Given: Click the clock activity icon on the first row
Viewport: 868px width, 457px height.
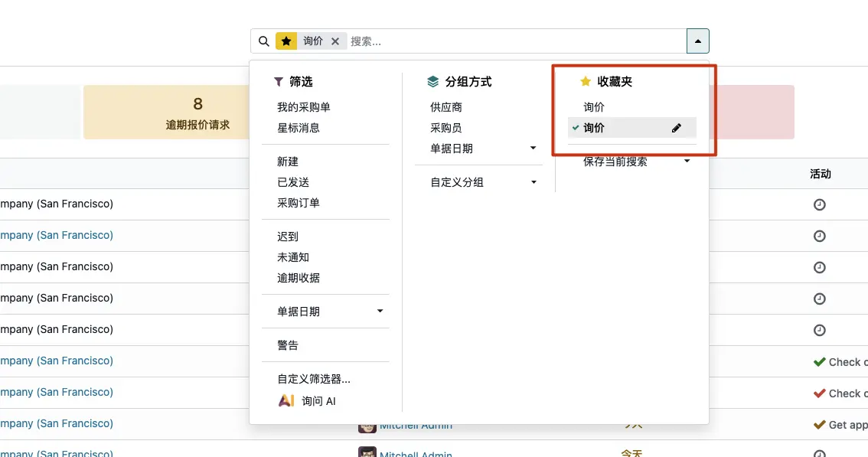Looking at the screenshot, I should coord(819,204).
